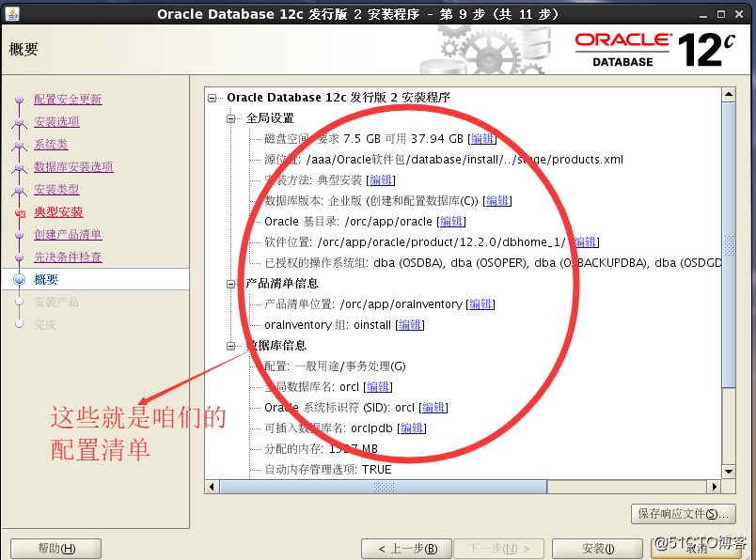Screen dimensions: 756x560
Task: Select the 已授权的操作系统组 row
Action: coord(493,263)
